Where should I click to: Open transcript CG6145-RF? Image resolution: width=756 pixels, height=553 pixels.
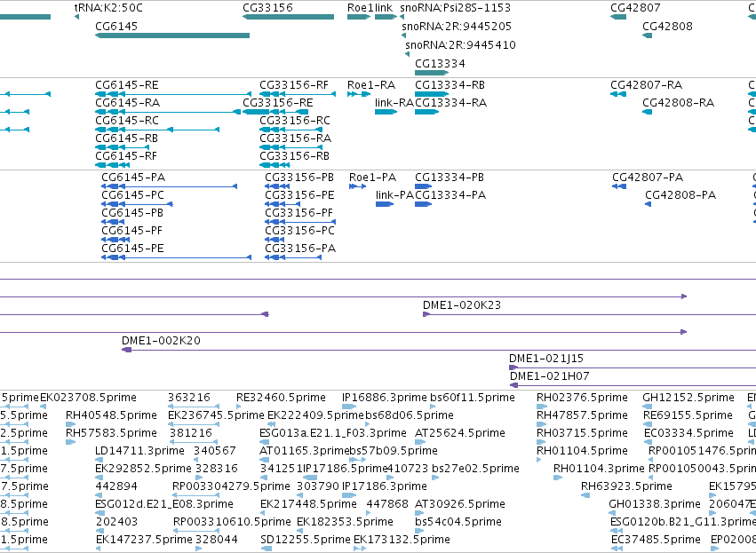pyautogui.click(x=126, y=156)
